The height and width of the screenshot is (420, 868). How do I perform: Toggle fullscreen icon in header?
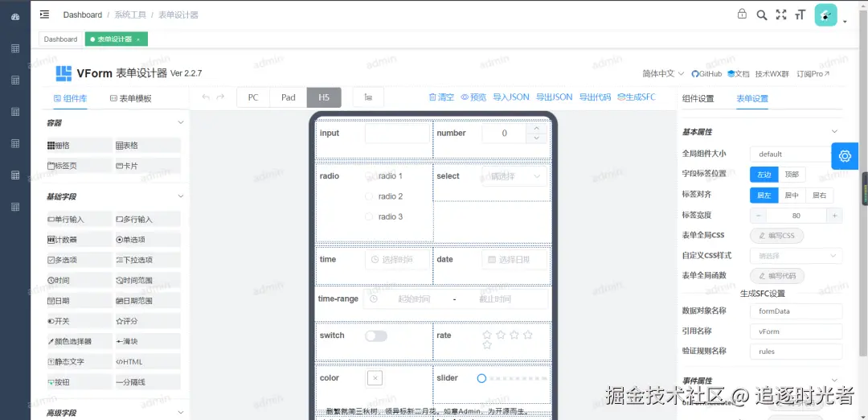[781, 15]
